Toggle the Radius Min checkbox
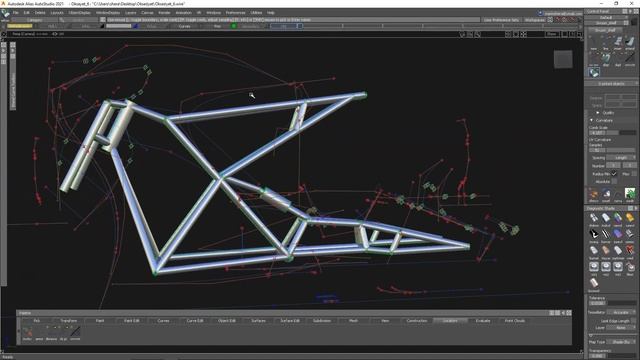The image size is (640, 360). point(614,173)
